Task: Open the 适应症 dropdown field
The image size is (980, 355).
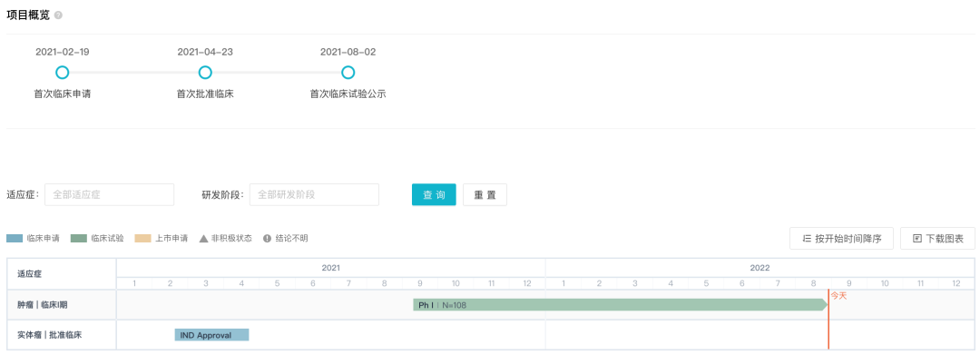Action: point(110,194)
